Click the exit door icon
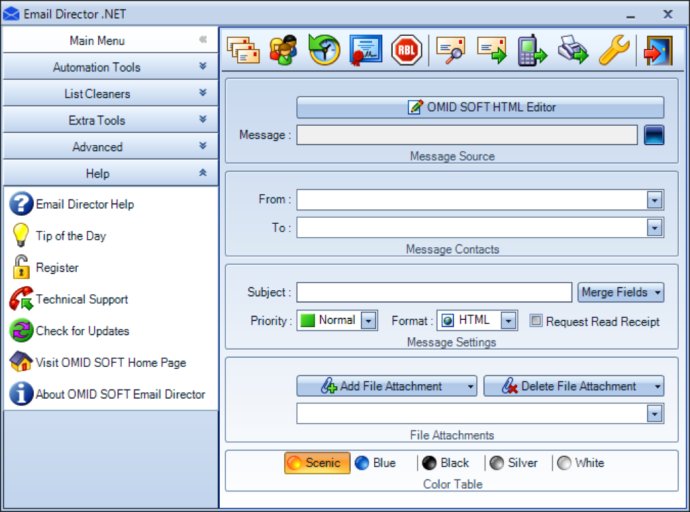 point(658,50)
